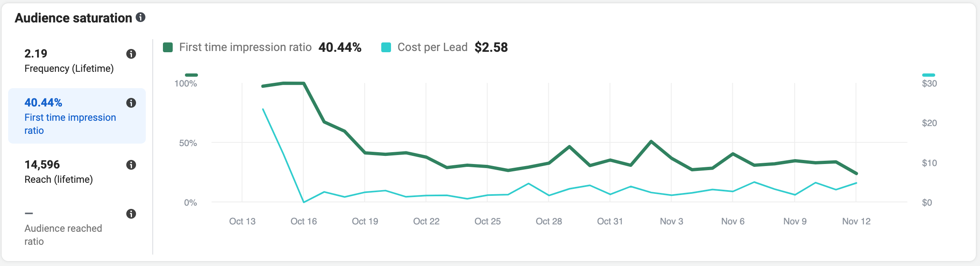980x266 pixels.
Task: Select the First time impression ratio metric
Action: point(77,116)
